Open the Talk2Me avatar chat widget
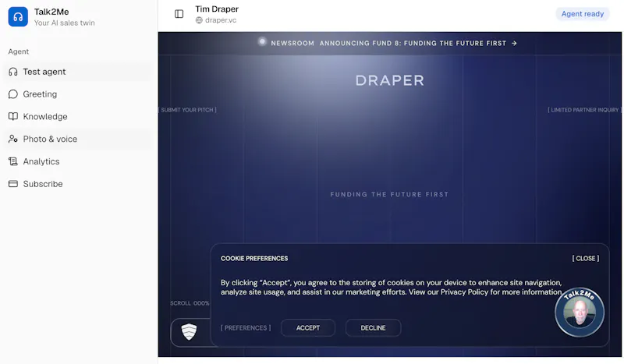 coord(580,312)
